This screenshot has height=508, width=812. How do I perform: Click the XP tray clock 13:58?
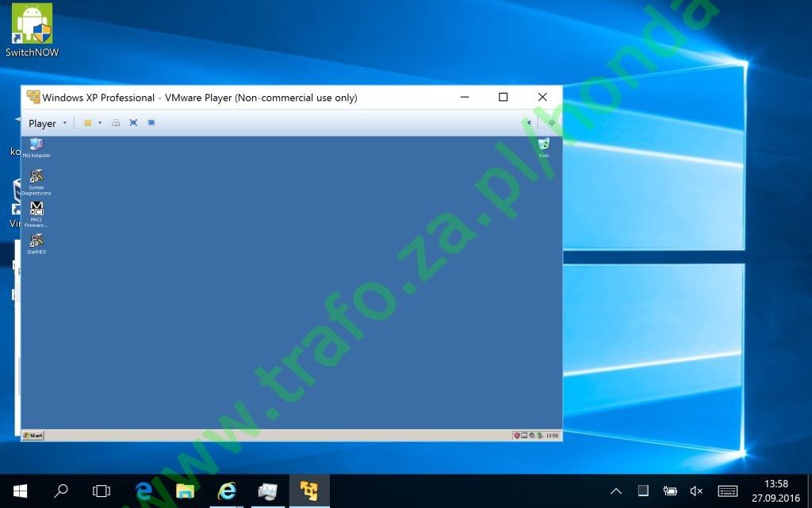click(x=552, y=436)
